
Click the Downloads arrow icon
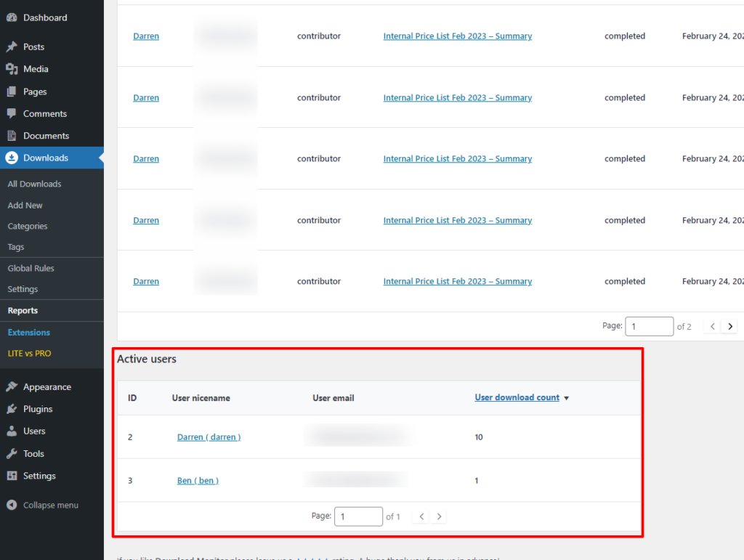coord(12,158)
